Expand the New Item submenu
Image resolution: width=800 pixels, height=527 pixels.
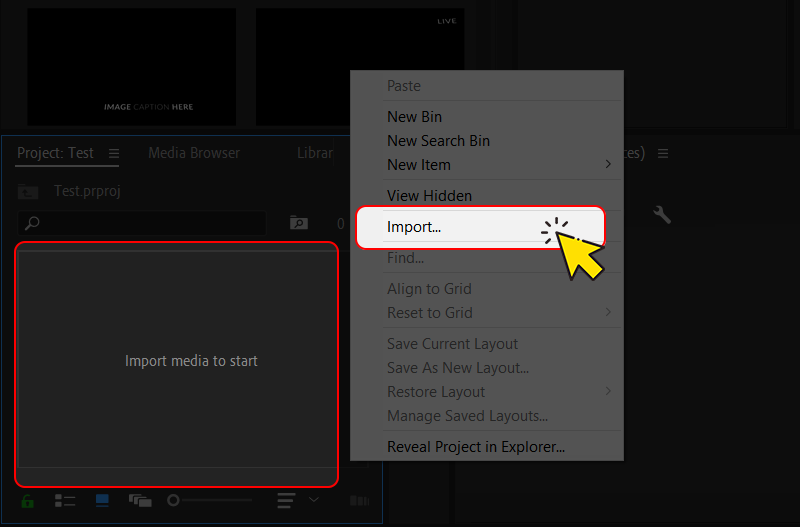pyautogui.click(x=608, y=165)
